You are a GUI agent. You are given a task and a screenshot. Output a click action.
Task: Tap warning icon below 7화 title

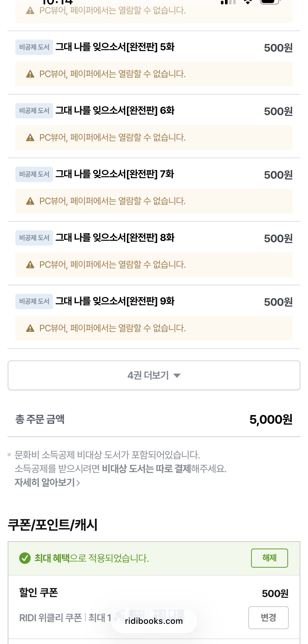click(30, 201)
